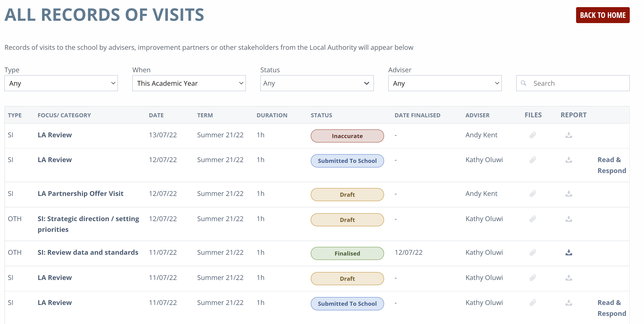Screen dimensions: 644x324
Task: Expand the Status filter dropdown
Action: click(x=317, y=83)
